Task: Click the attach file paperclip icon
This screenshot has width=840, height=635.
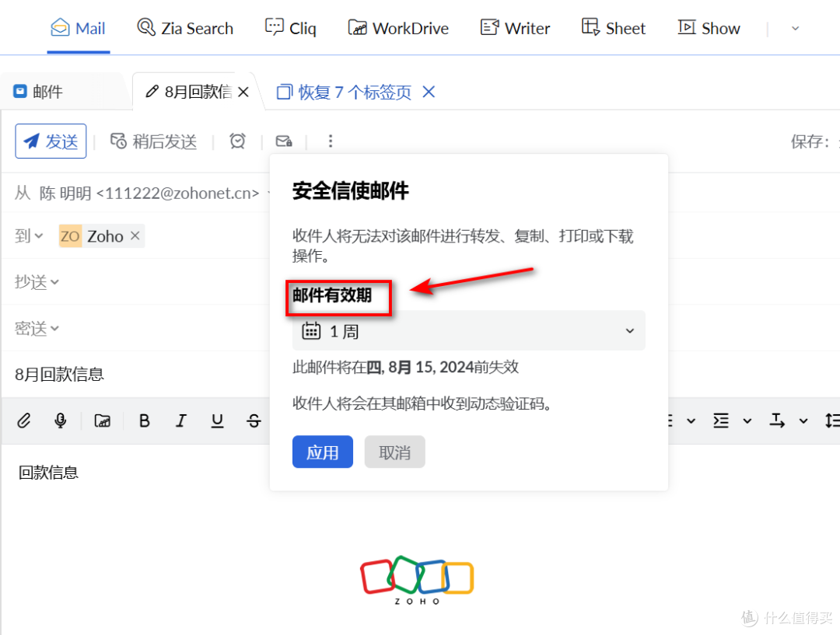Action: point(23,420)
